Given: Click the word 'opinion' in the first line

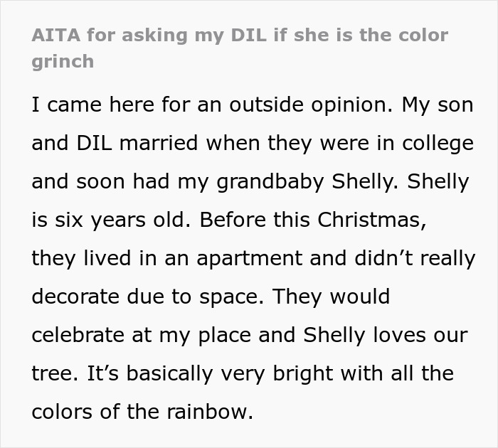Looking at the screenshot, I should pyautogui.click(x=340, y=105).
